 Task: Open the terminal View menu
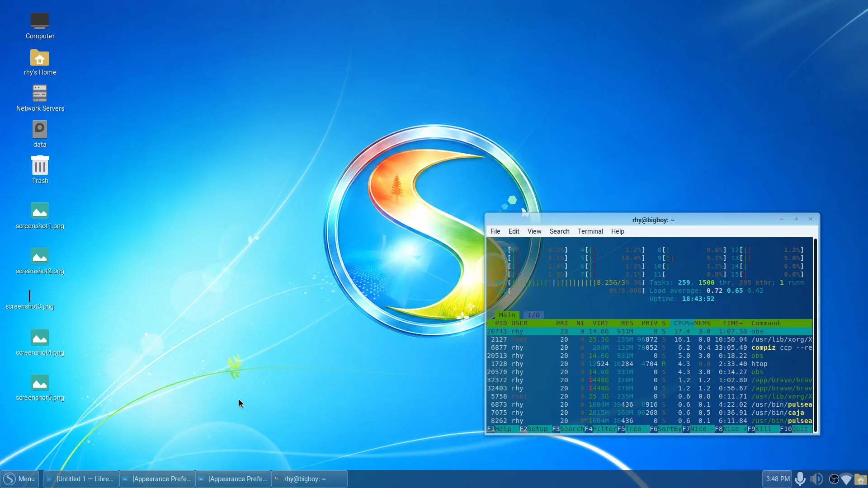click(x=534, y=231)
